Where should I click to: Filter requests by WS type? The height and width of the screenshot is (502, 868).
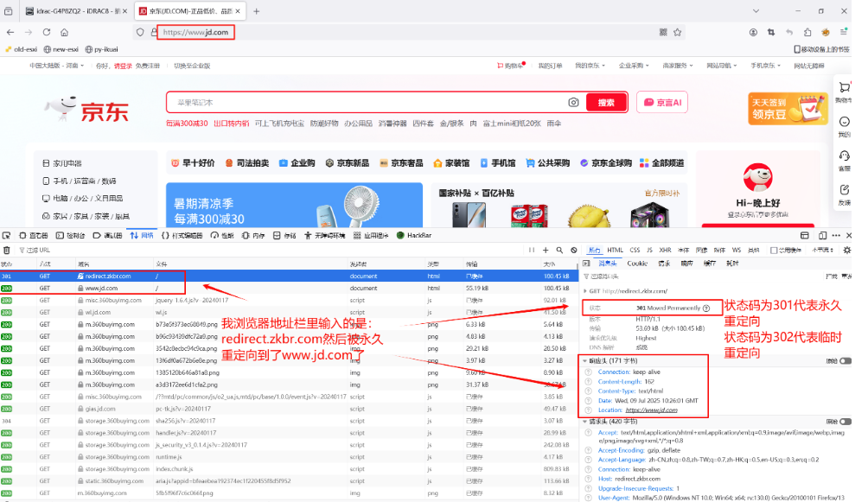737,251
